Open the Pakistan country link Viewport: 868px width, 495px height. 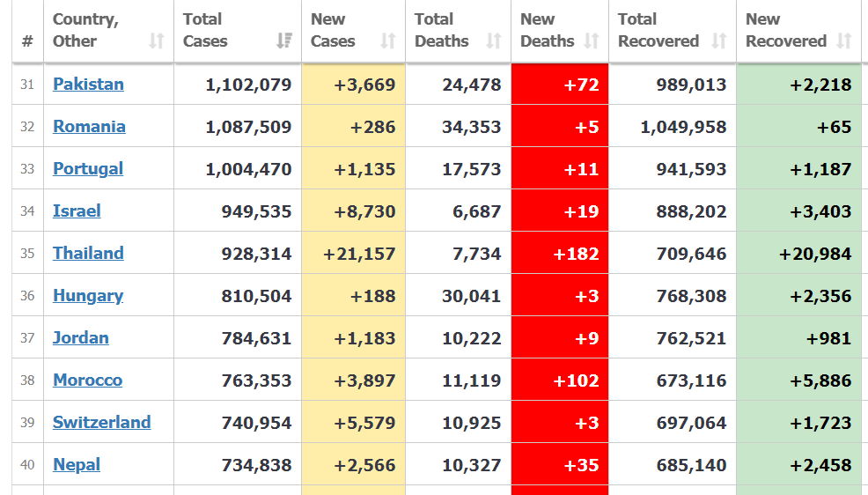click(x=89, y=85)
